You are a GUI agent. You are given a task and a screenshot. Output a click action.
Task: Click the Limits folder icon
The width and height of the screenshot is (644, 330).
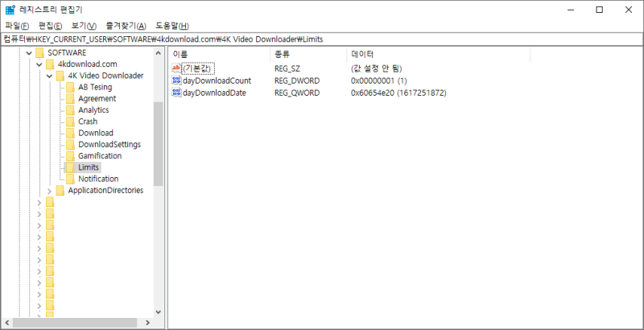coord(71,167)
